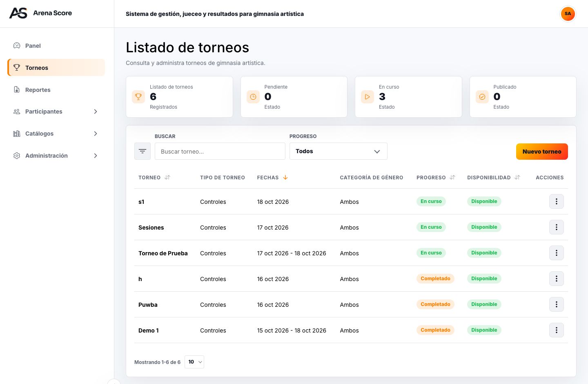Click the Participantes people icon
Screen dimensions: 588x384
(x=17, y=112)
